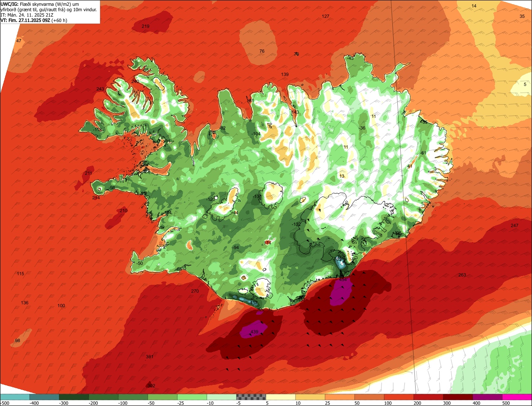Click the dark teal -400 to -300 legend swatch

[44, 396]
